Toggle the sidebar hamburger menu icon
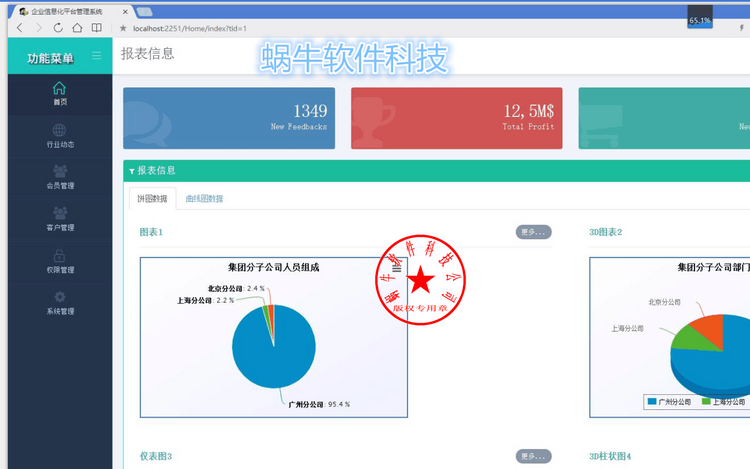The height and width of the screenshot is (469, 750). click(97, 56)
